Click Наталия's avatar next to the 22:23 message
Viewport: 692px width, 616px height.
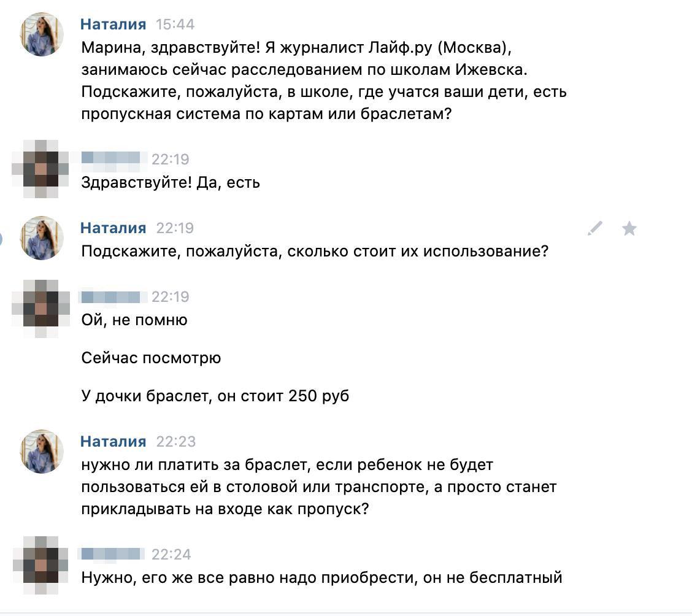(x=41, y=452)
